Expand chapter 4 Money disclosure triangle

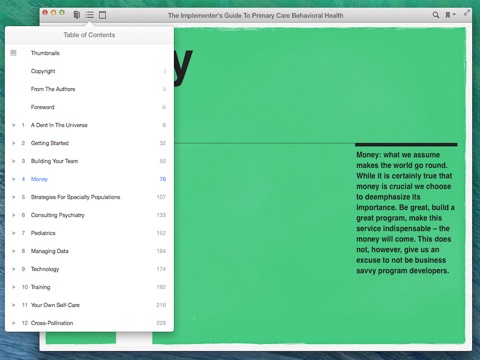(14, 179)
